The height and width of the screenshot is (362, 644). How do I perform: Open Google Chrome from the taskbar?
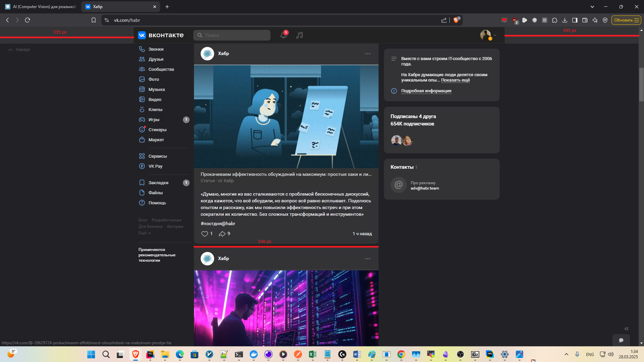coord(401,354)
